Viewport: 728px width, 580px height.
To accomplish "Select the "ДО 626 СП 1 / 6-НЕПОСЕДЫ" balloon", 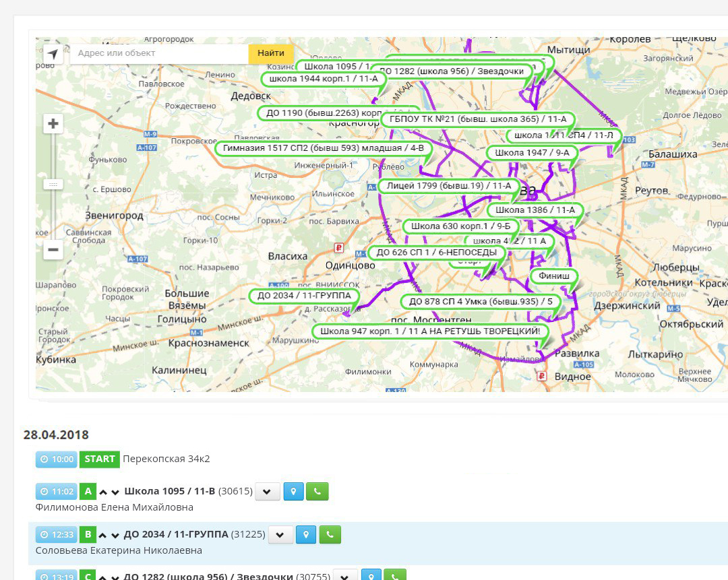I will click(436, 253).
